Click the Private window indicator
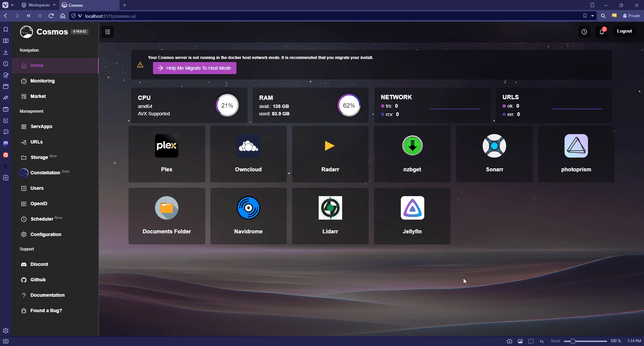The height and width of the screenshot is (346, 644). coord(632,16)
